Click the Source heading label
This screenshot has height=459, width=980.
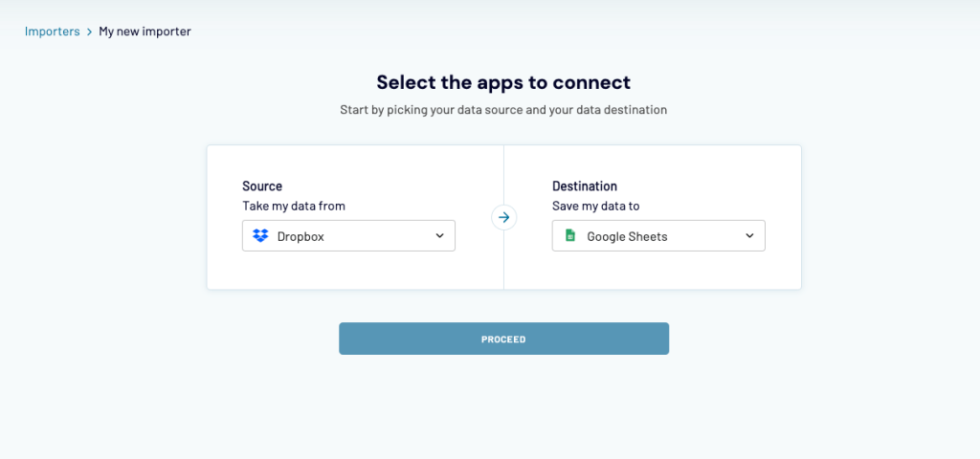(262, 186)
